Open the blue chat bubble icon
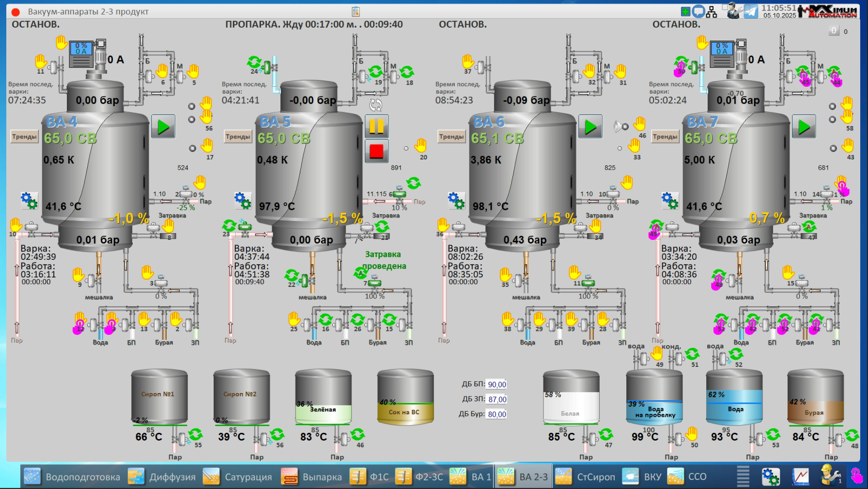The height and width of the screenshot is (489, 868). (x=698, y=12)
